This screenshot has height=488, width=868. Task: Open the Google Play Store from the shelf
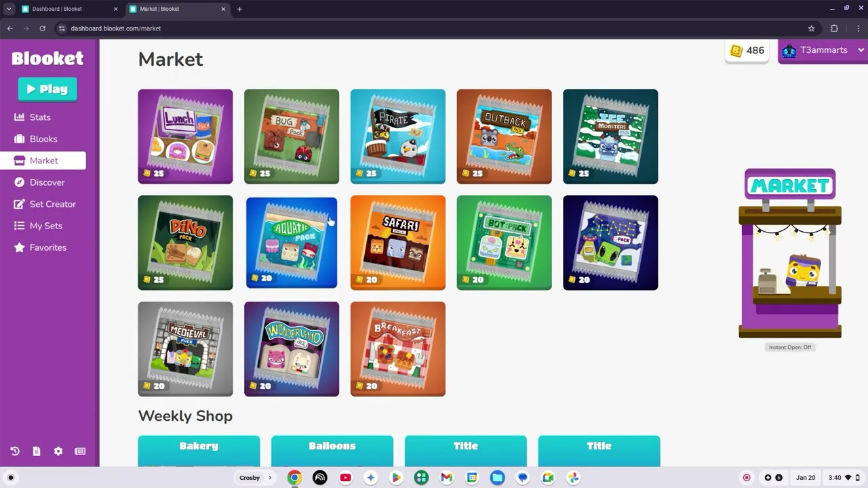tap(396, 478)
